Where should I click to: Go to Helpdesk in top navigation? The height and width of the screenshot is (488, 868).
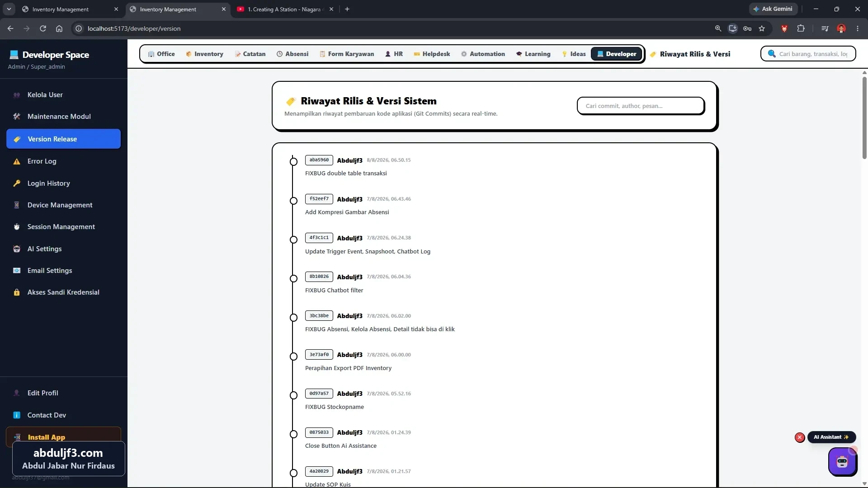point(432,54)
